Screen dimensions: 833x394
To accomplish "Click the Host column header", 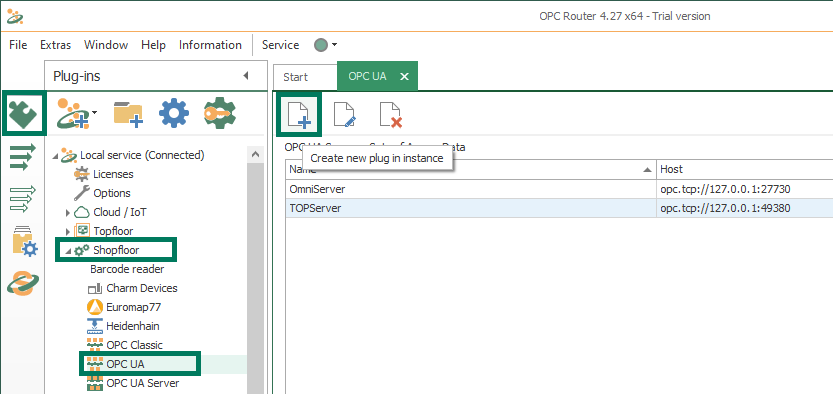I will [745, 169].
